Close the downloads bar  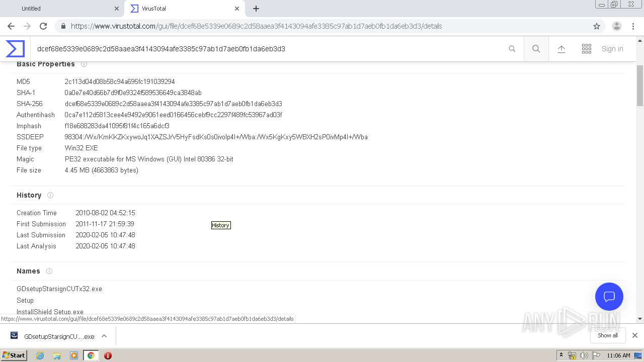click(x=635, y=335)
